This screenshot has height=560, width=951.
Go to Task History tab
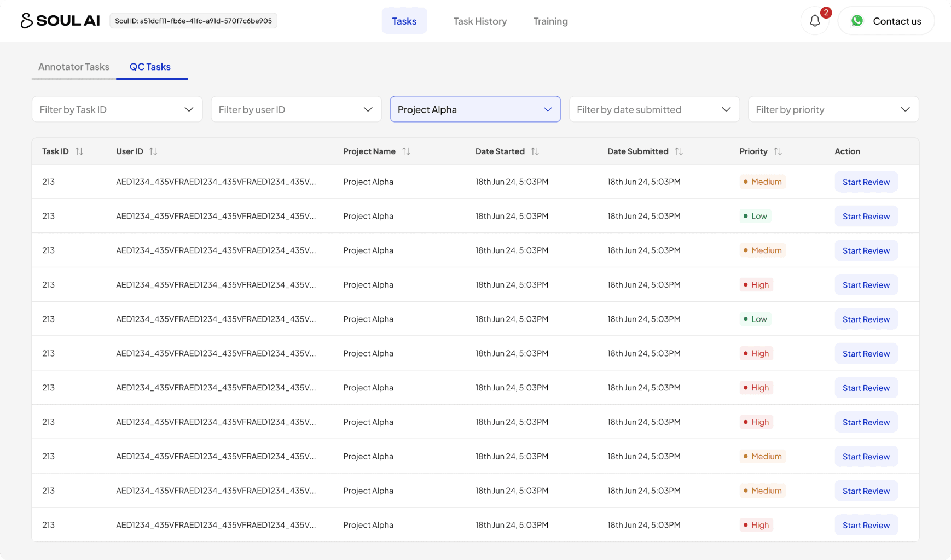[480, 21]
